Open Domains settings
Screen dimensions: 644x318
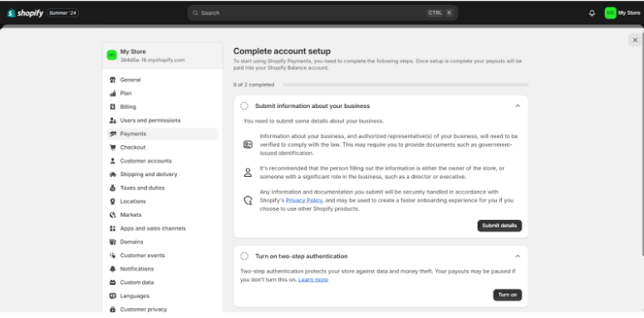click(163, 242)
